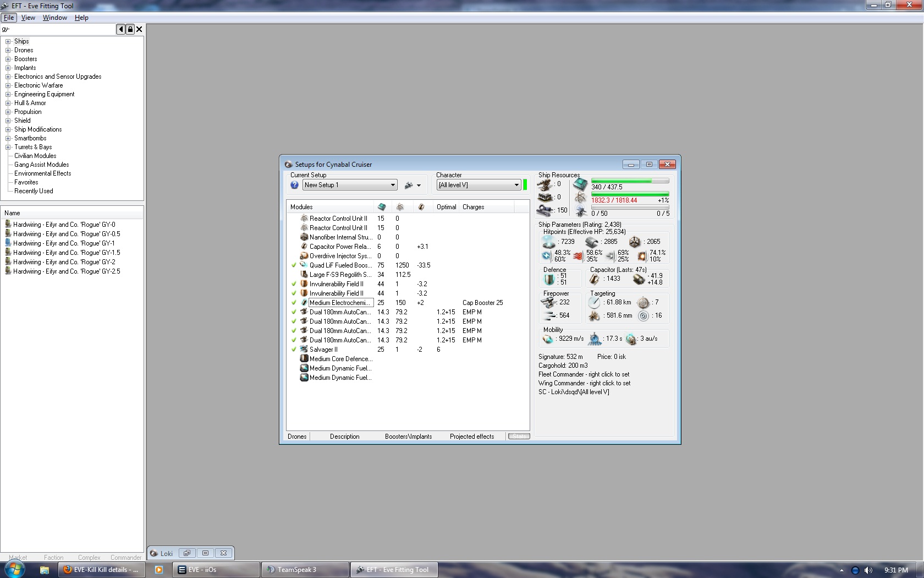This screenshot has height=578, width=924.
Task: Expand the Implants tree node
Action: tap(8, 68)
